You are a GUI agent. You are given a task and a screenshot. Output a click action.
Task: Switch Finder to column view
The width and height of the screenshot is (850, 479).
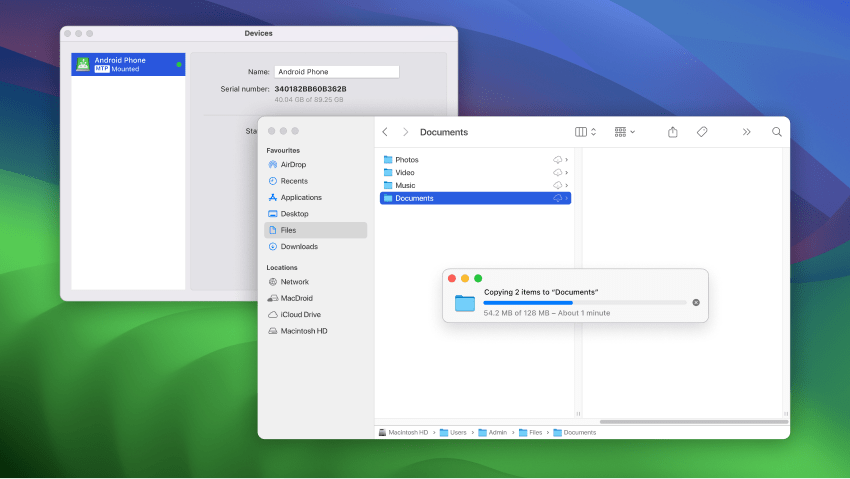[581, 132]
